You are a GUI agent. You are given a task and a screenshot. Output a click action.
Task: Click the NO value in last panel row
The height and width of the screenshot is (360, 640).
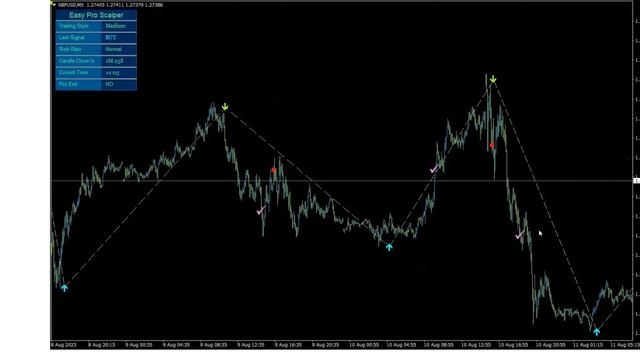(109, 84)
